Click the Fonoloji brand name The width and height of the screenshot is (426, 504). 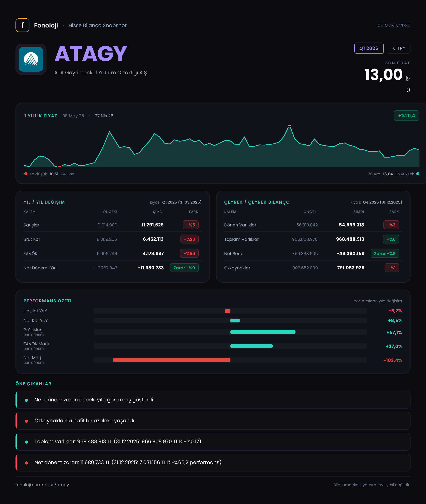tap(46, 25)
